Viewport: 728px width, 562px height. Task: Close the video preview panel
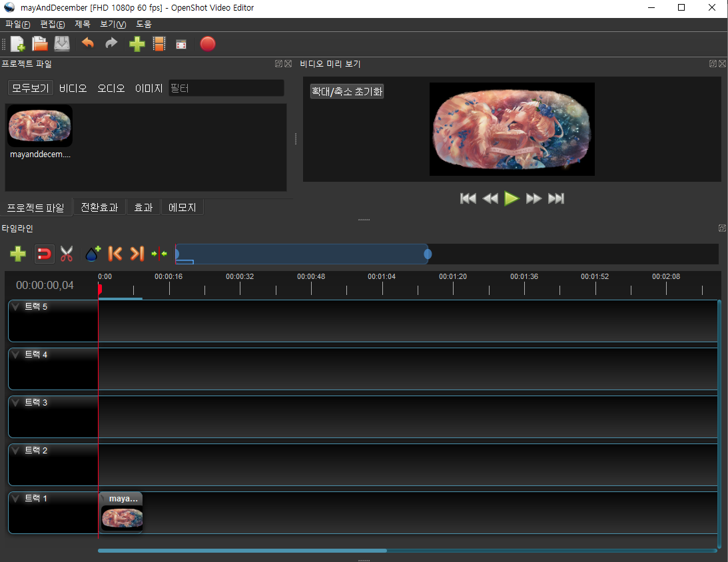click(x=722, y=63)
